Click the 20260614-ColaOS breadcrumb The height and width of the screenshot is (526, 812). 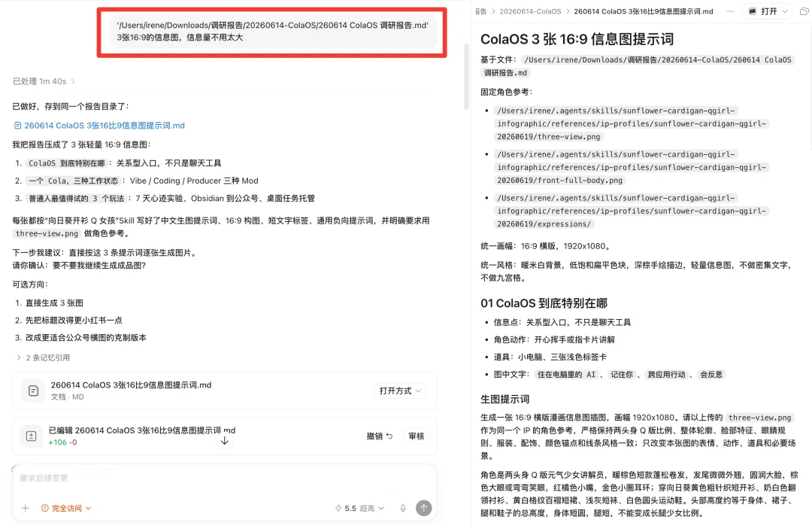[x=530, y=11]
